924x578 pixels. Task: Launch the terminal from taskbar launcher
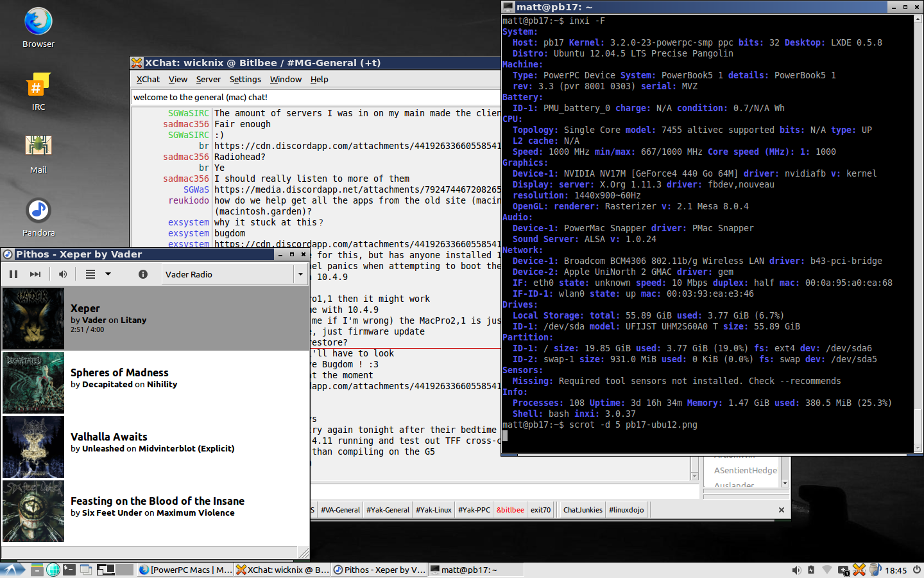tap(69, 570)
